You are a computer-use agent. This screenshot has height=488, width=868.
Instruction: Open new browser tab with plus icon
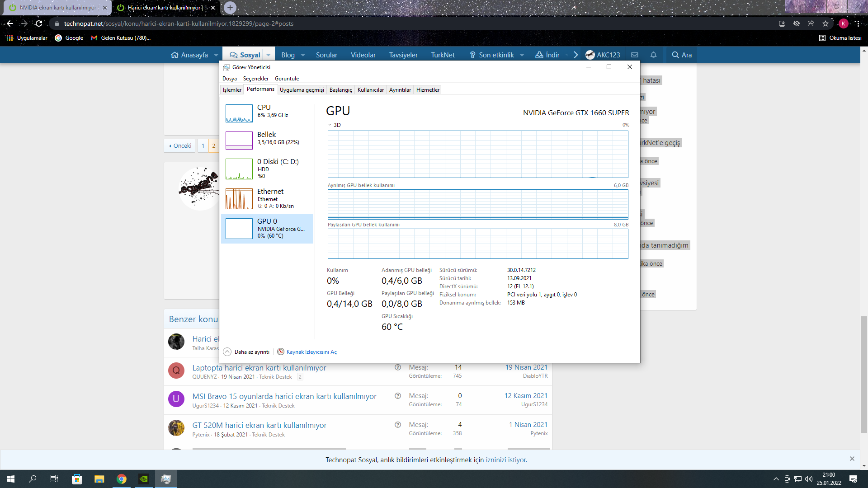pyautogui.click(x=230, y=8)
